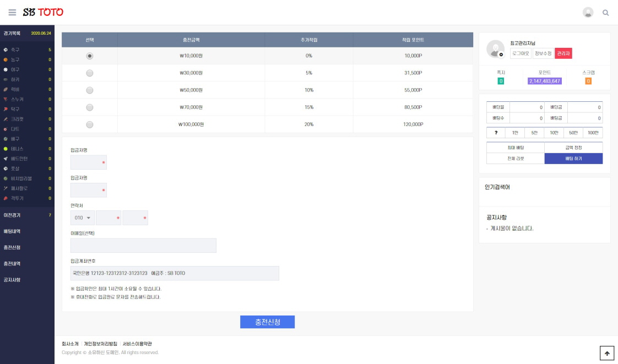Expand the 010 phone prefix dropdown

point(83,218)
